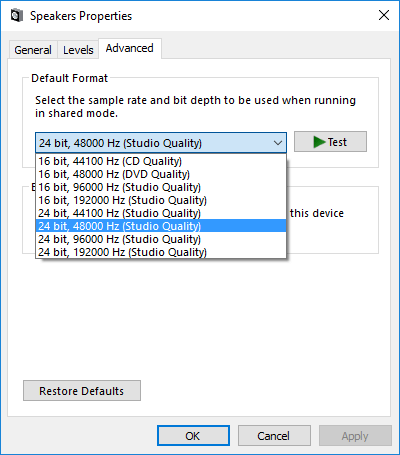The width and height of the screenshot is (400, 455).
Task: Select 16 bit, 48000 Hz (DVD Quality)
Action: coord(161,174)
